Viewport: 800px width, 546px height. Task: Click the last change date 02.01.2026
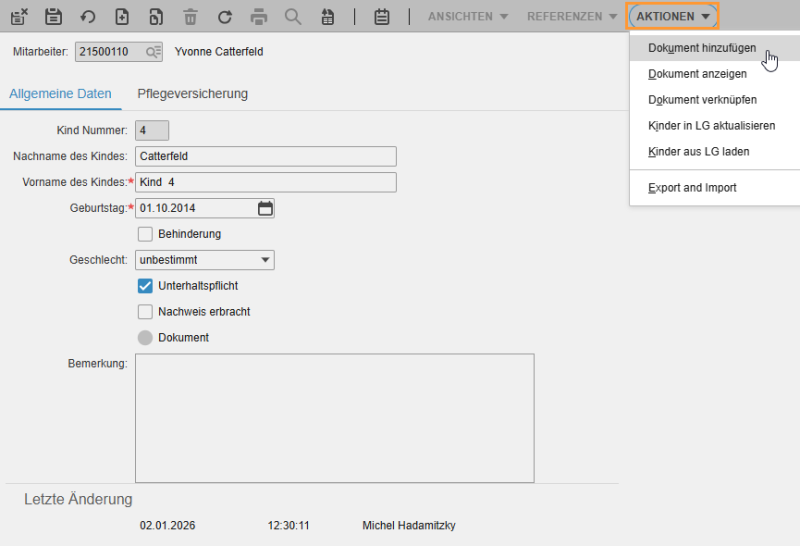tap(167, 526)
